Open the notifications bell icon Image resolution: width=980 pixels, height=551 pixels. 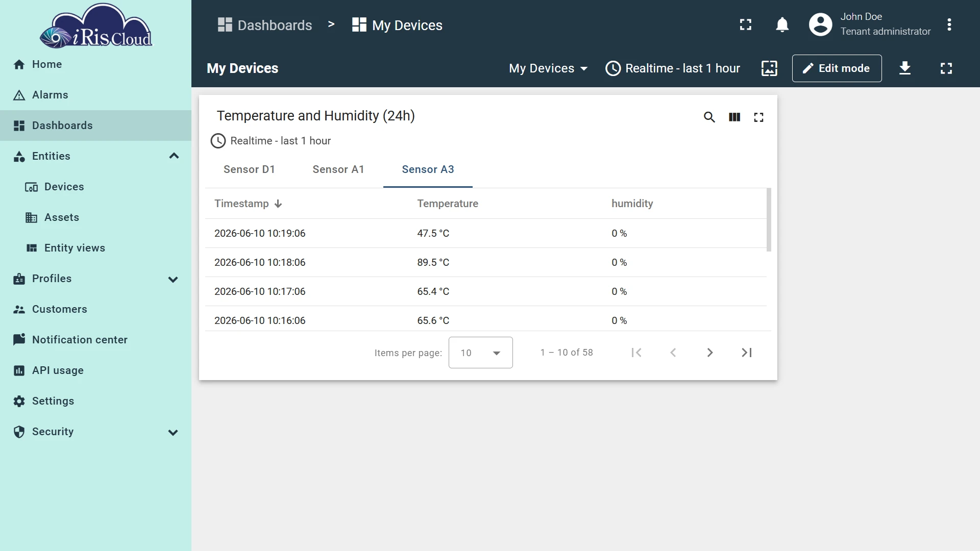pyautogui.click(x=782, y=24)
